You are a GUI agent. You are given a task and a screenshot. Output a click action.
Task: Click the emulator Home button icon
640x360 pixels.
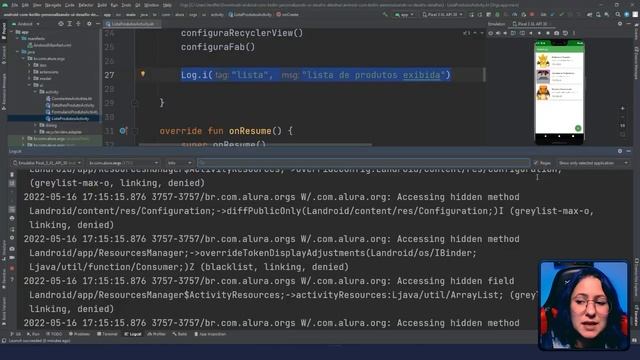[x=539, y=33]
